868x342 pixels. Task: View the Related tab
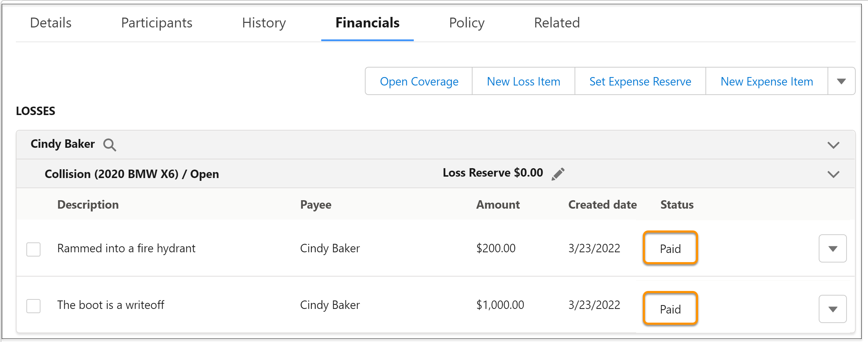[557, 23]
